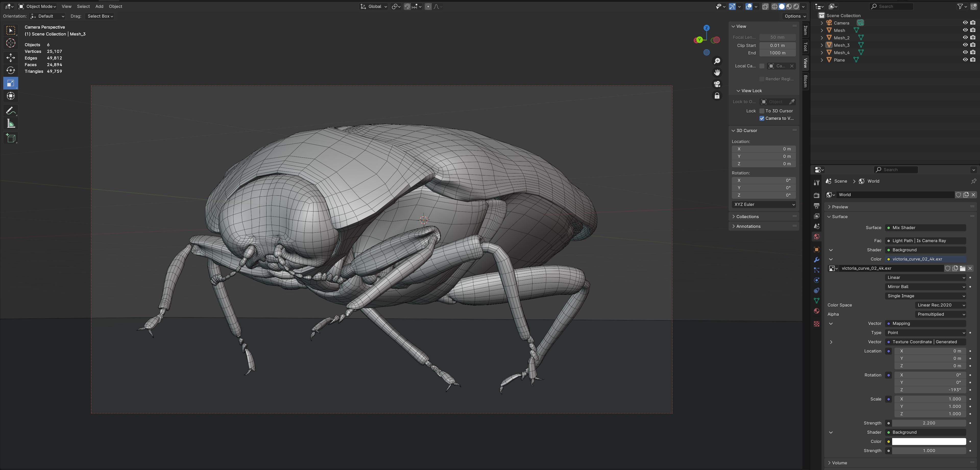Viewport: 980px width, 470px height.
Task: Open the Mirror Ball projection dropdown
Action: (x=925, y=287)
